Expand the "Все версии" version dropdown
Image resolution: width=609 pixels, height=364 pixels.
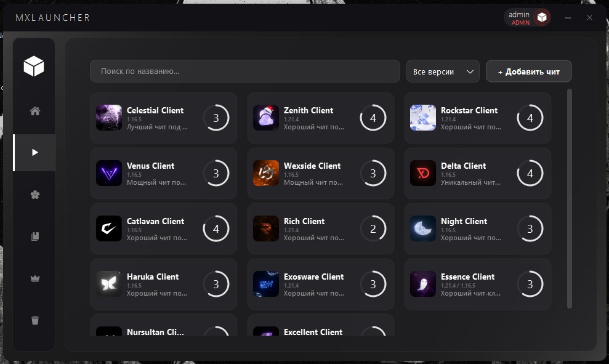(x=443, y=71)
